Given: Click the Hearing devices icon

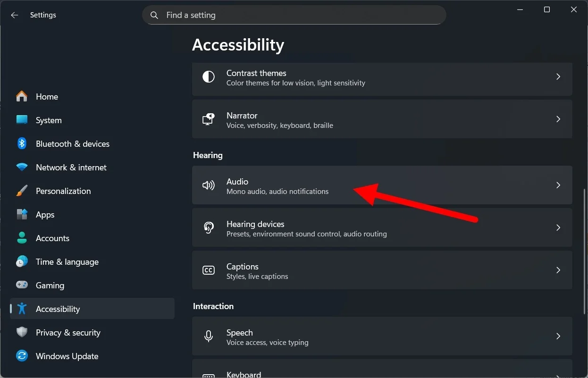Looking at the screenshot, I should pos(208,227).
